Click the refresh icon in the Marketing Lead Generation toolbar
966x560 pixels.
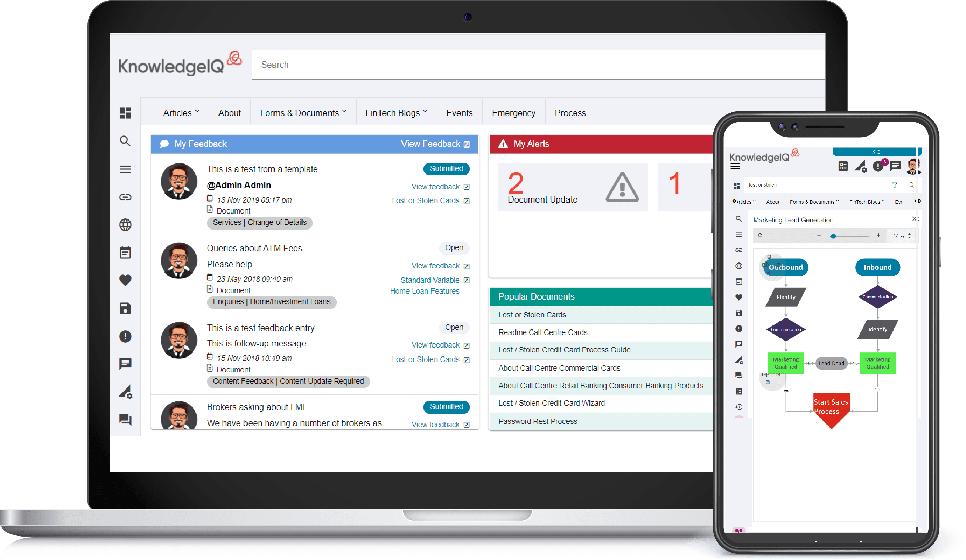[760, 235]
